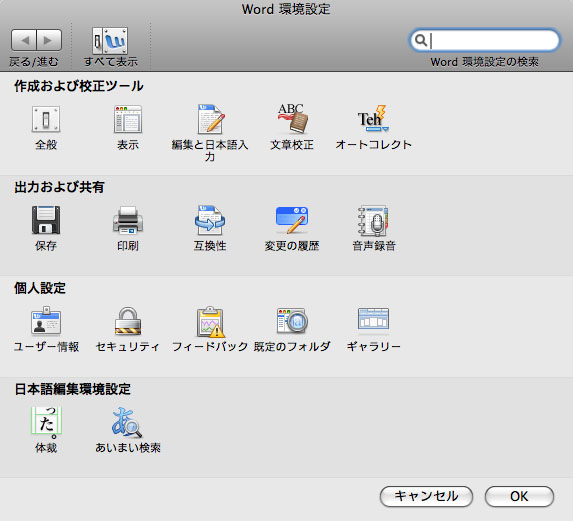Click the キャンセル button
The width and height of the screenshot is (573, 521).
point(426,496)
